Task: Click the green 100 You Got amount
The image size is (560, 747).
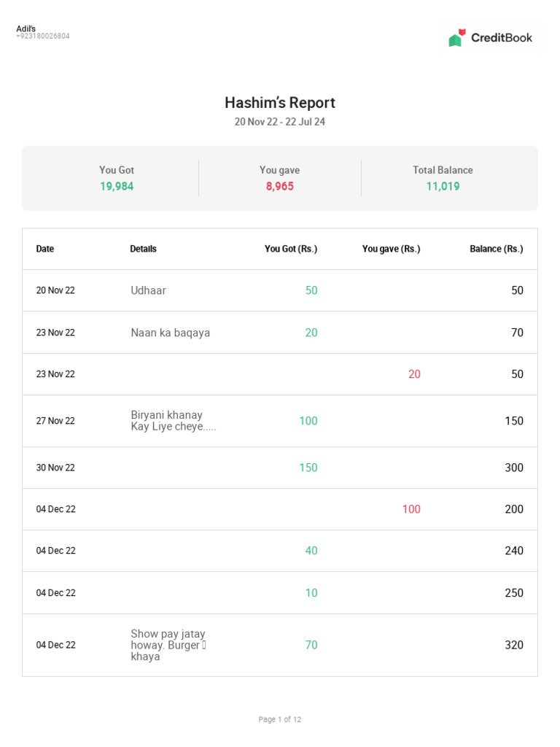Action: [x=308, y=421]
